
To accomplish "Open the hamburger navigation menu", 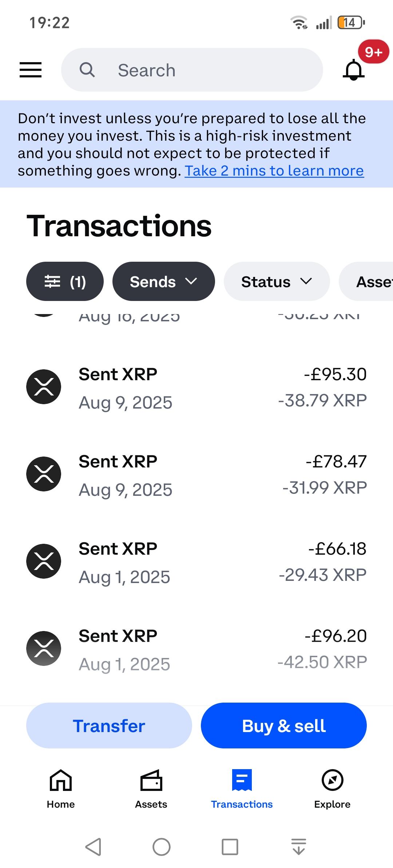I will tap(31, 69).
